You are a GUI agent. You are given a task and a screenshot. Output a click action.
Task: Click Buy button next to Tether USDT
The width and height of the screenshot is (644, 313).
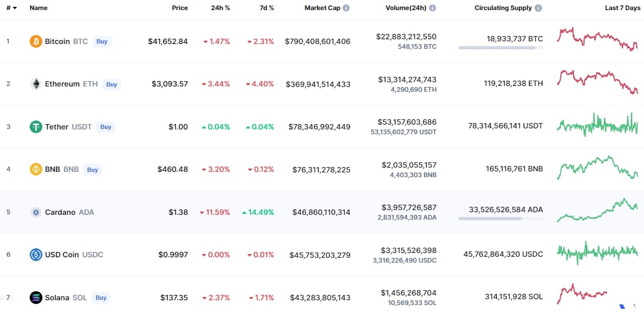tap(106, 127)
